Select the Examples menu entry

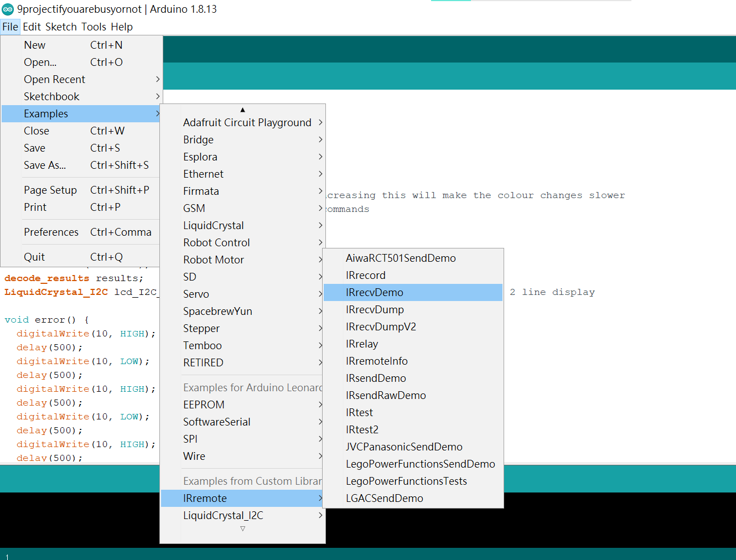click(81, 113)
